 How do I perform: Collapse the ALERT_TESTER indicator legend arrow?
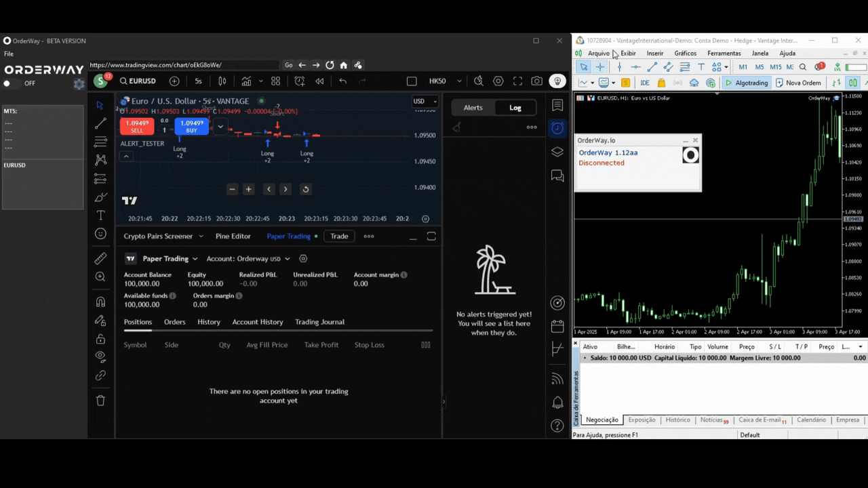click(x=126, y=157)
